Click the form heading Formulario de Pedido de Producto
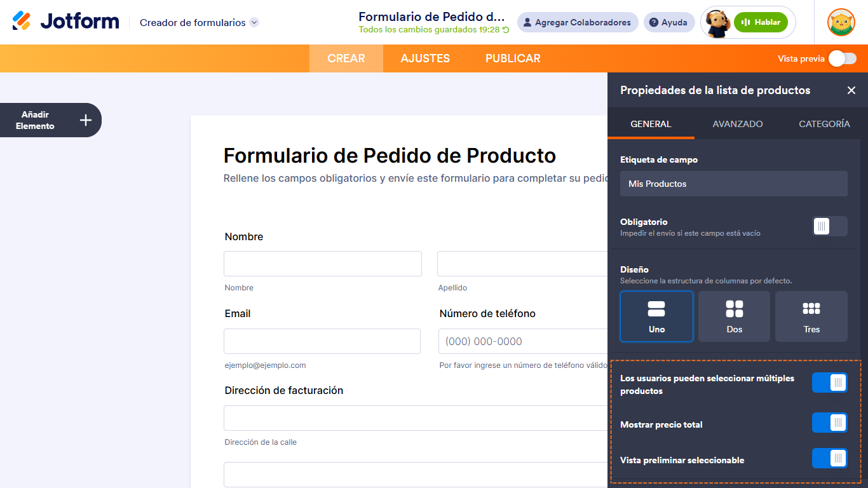This screenshot has width=868, height=488. click(390, 155)
